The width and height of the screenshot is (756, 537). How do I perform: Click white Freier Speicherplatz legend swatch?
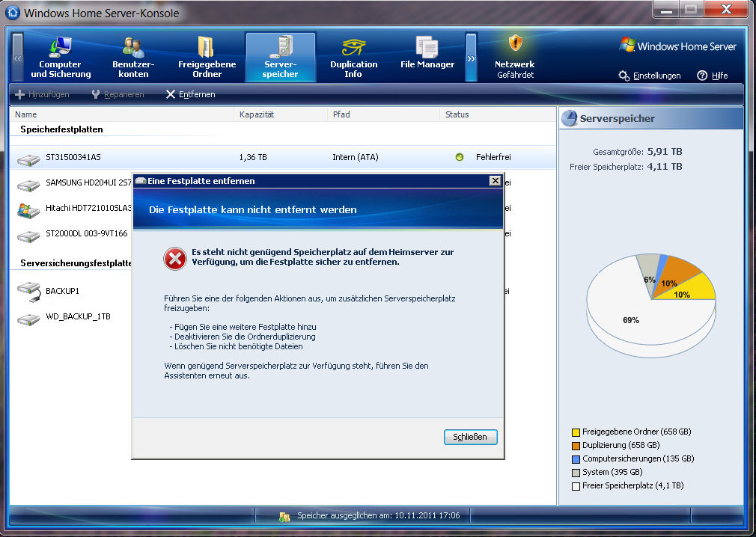point(576,486)
